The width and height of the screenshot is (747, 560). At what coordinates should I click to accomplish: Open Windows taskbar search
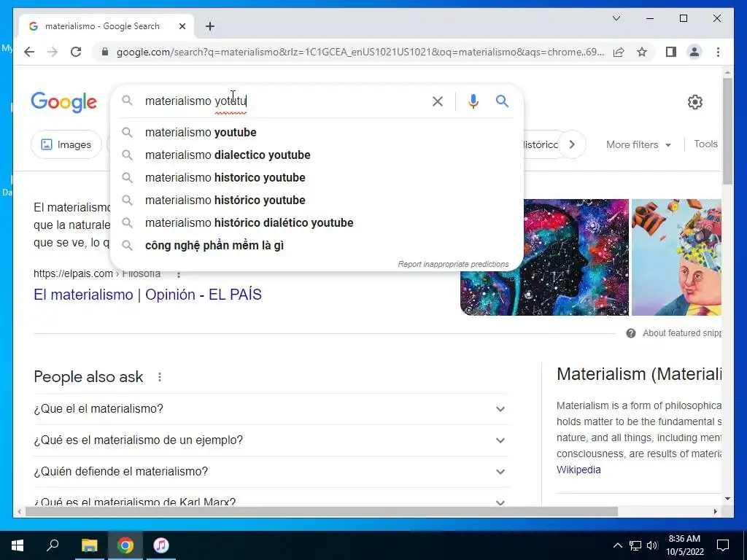coord(53,545)
